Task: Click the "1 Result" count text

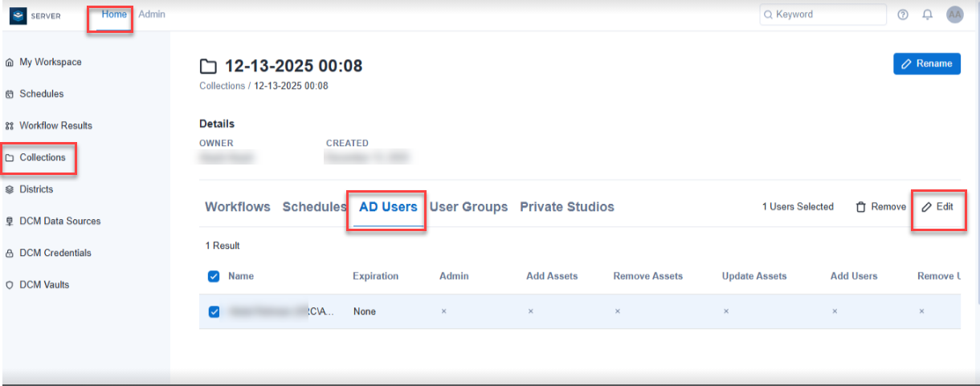Action: (223, 246)
